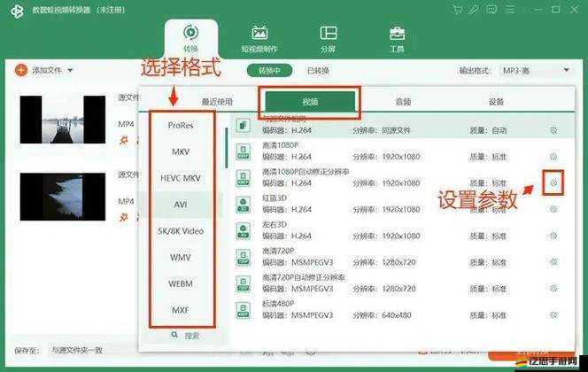Screen dimensions: 588x372
Task: Choose MXF in the format list
Action: coord(181,310)
